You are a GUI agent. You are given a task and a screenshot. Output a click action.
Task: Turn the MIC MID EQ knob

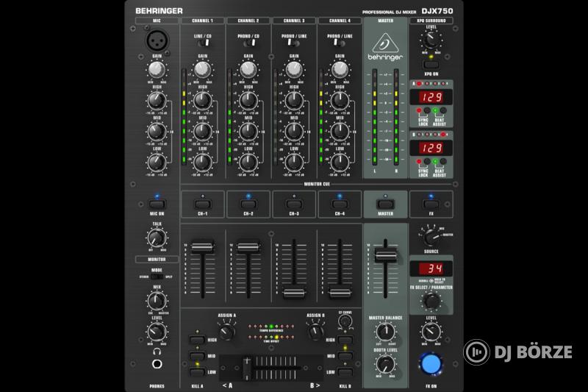[x=157, y=131]
